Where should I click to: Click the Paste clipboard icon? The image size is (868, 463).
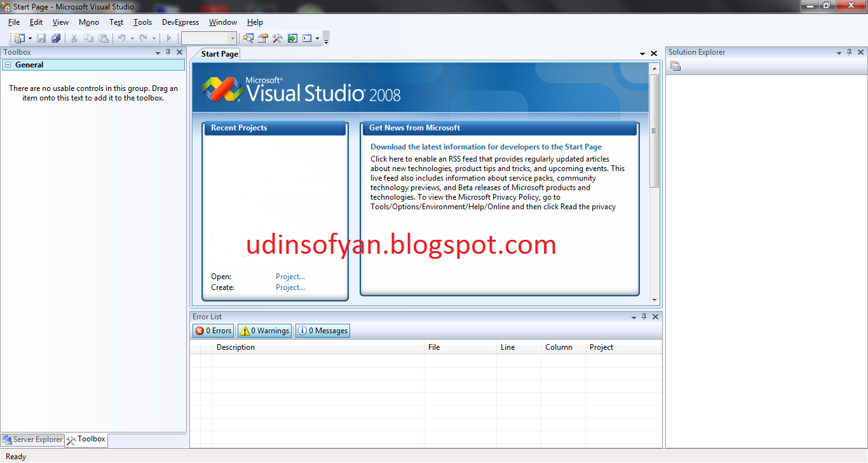click(103, 38)
